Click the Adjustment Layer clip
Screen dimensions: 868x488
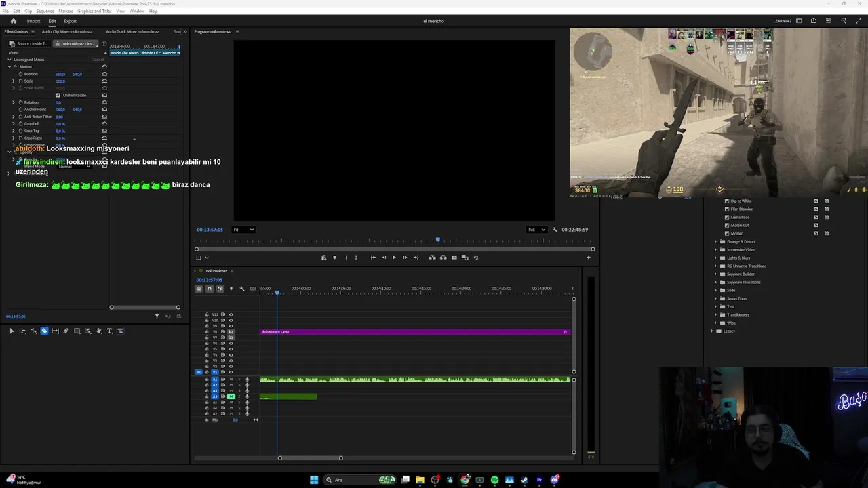[x=415, y=331]
